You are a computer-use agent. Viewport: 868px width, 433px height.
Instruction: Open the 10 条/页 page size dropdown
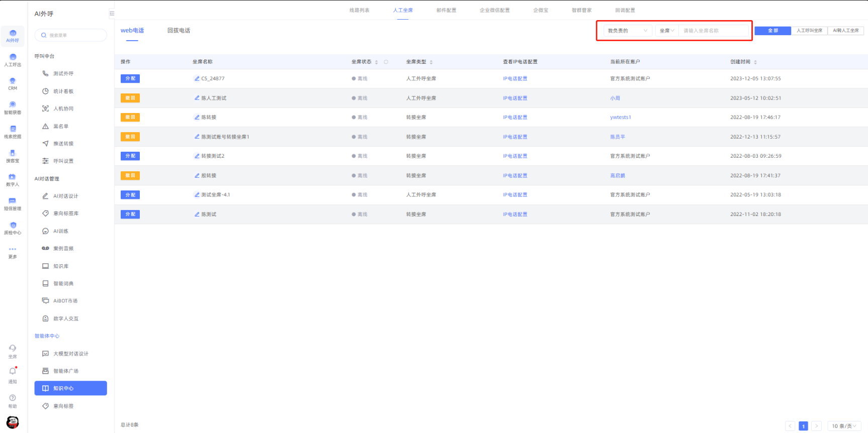click(843, 426)
